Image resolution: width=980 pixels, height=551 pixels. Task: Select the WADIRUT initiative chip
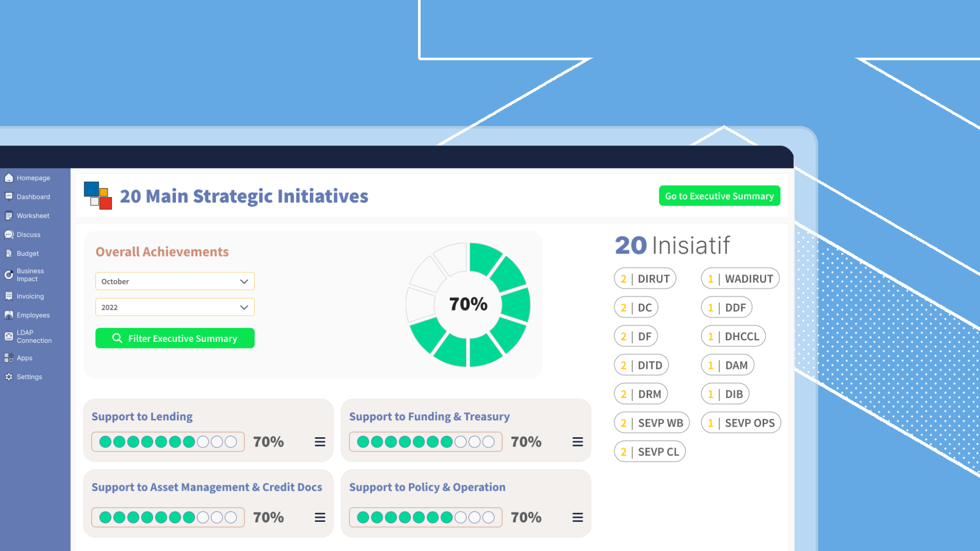point(740,279)
